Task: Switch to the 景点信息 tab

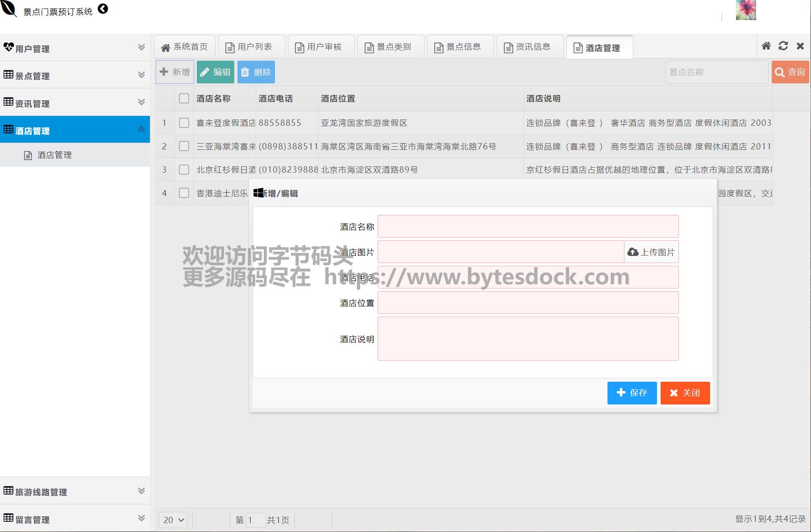Action: coord(459,47)
